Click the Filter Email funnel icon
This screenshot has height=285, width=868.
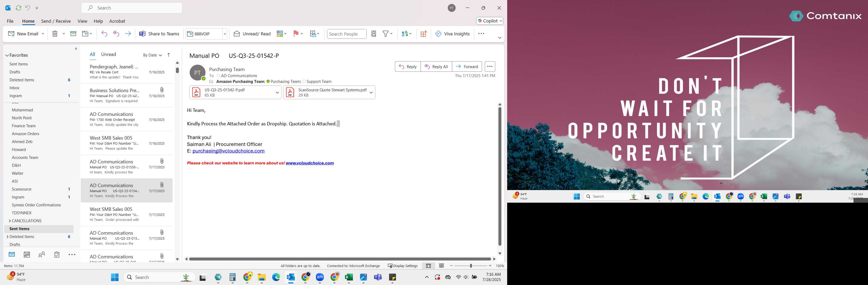click(385, 34)
